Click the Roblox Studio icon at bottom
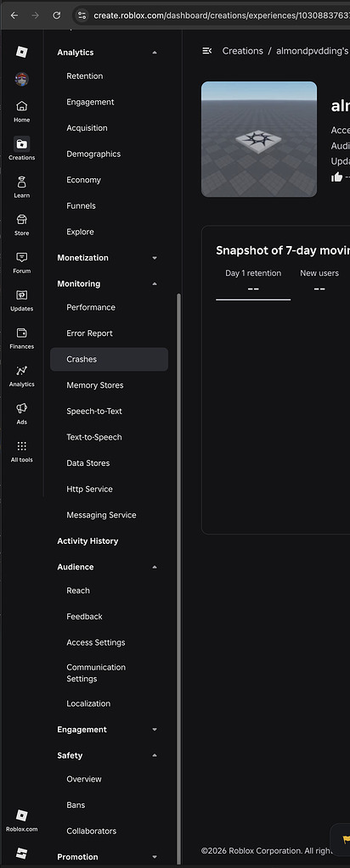The image size is (350, 868). [x=21, y=853]
